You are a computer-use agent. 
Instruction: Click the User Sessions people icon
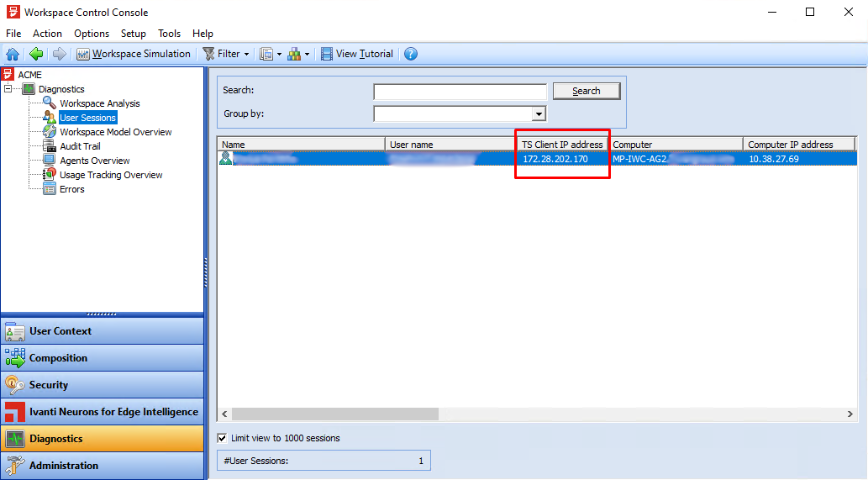(50, 118)
